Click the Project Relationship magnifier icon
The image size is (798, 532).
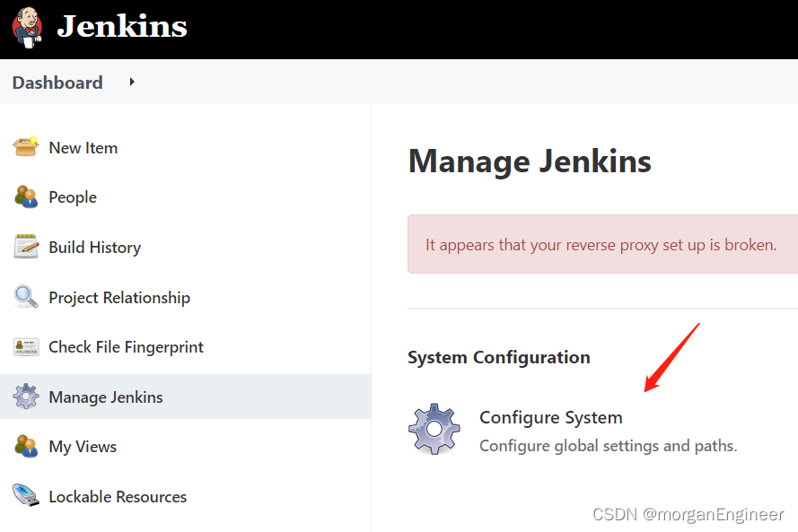point(26,296)
